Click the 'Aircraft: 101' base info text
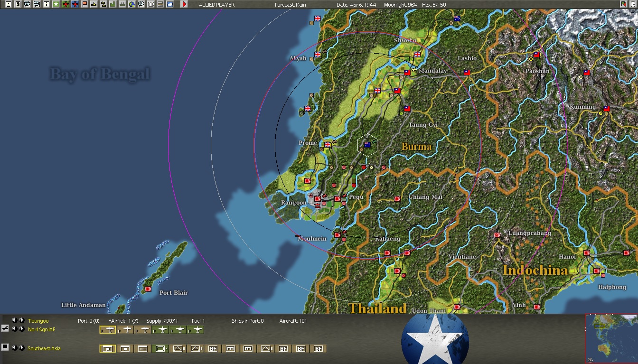 293,321
